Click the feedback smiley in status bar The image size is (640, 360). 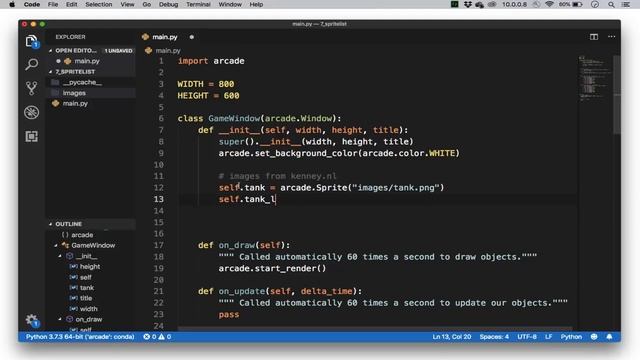(594, 337)
